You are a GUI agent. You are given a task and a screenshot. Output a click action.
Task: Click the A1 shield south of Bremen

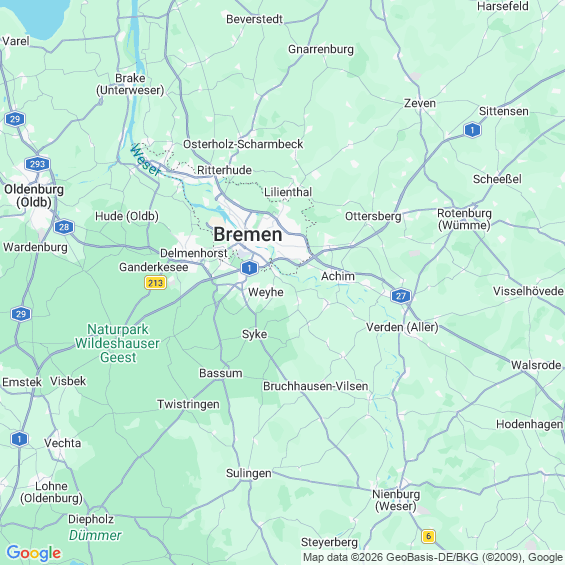point(249,268)
